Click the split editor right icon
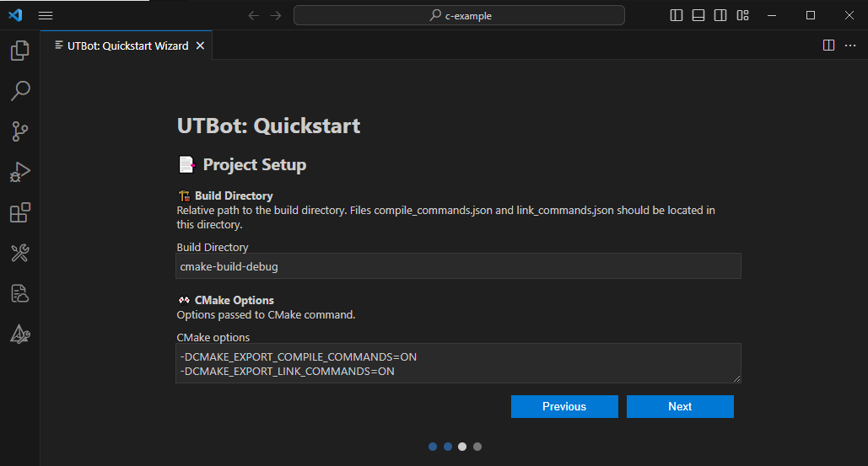 click(x=828, y=46)
